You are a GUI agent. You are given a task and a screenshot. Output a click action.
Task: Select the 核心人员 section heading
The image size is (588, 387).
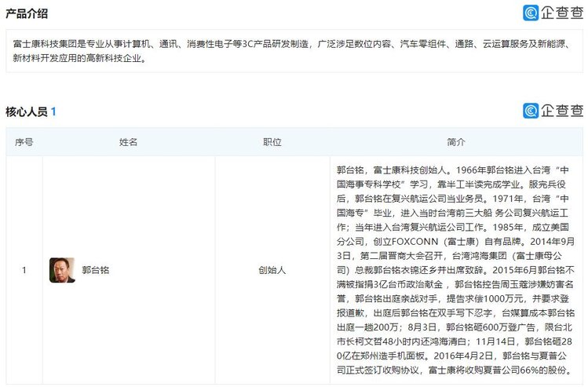pos(27,111)
